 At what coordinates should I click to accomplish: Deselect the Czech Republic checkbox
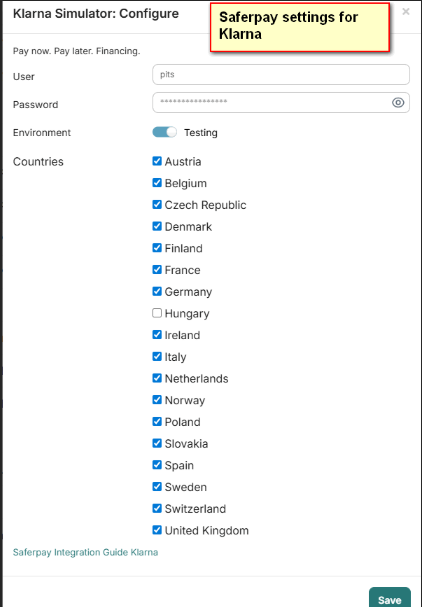157,204
